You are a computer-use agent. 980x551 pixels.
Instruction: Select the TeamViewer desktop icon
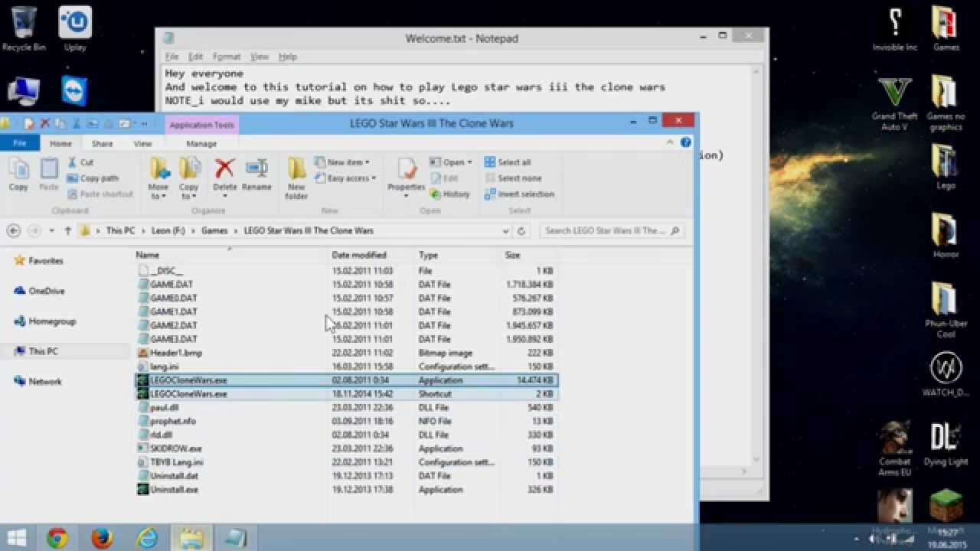click(x=74, y=91)
